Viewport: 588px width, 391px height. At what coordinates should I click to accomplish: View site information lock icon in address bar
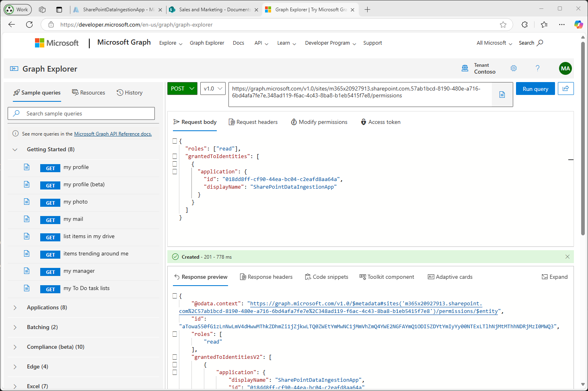pos(51,25)
